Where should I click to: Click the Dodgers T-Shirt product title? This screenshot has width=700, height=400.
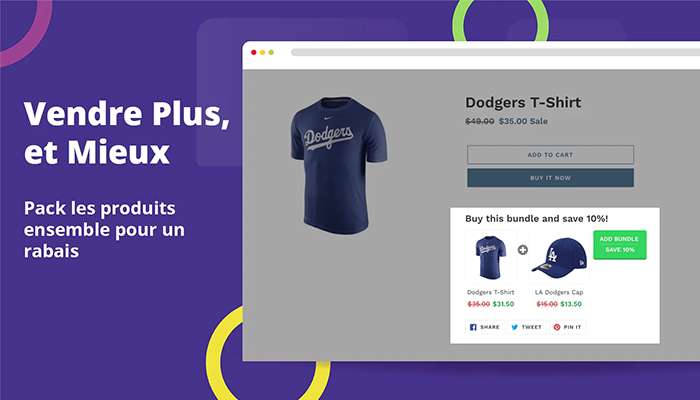point(523,102)
